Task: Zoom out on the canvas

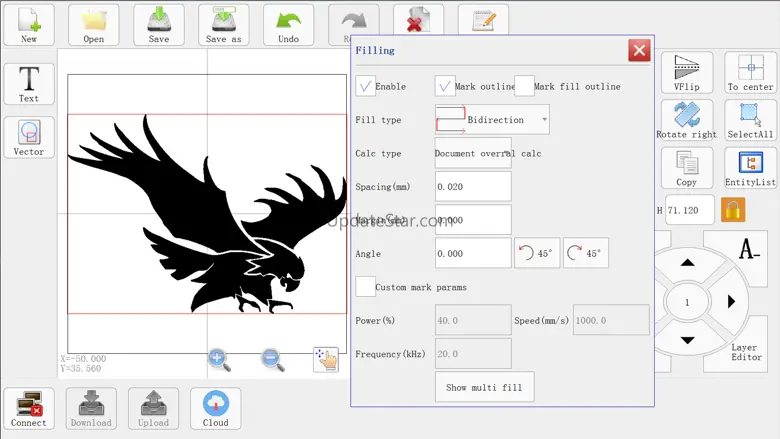Action: pos(273,360)
